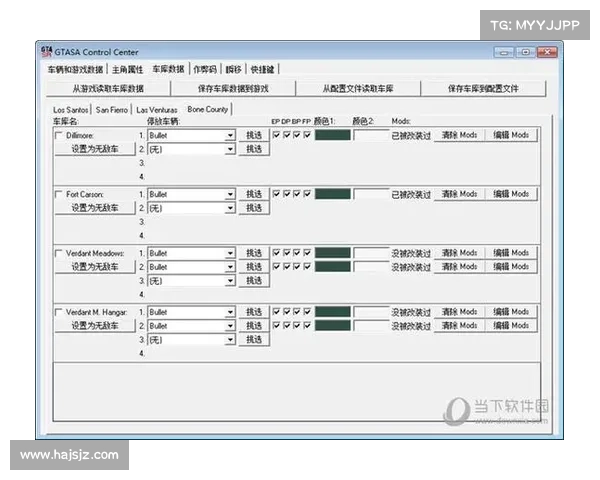Image resolution: width=600 pixels, height=480 pixels.
Task: Pick color 2 swatch for Dillimore slot 1
Action: [371, 135]
